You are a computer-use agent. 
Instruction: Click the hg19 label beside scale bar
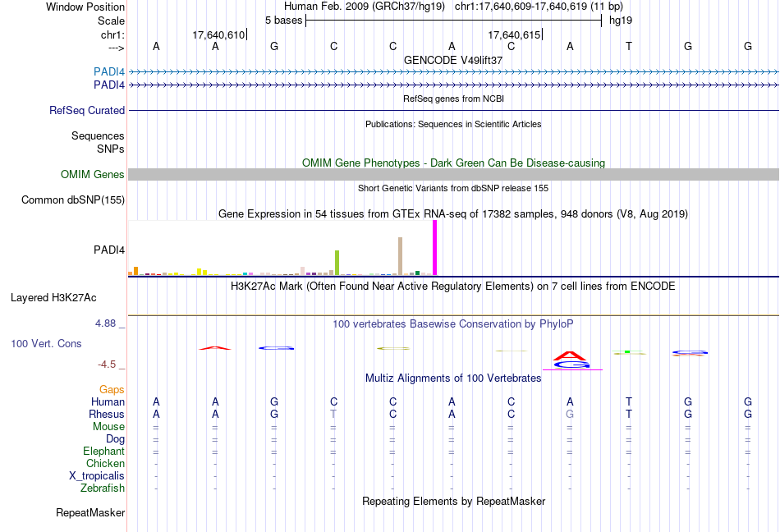621,21
